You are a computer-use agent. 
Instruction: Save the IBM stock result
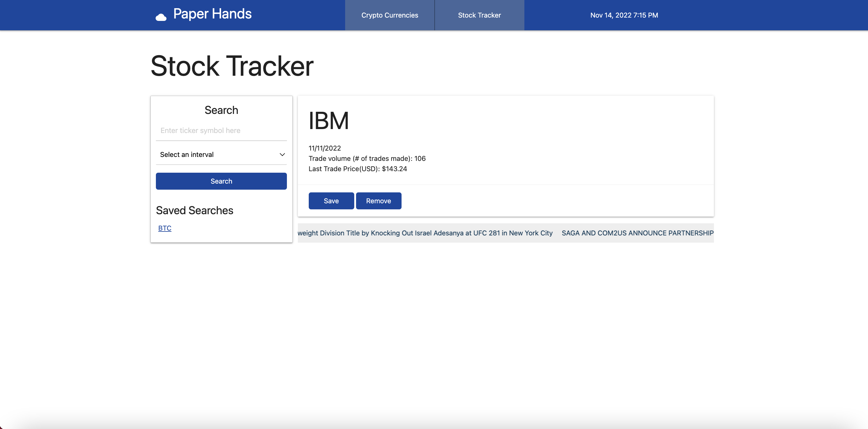331,201
